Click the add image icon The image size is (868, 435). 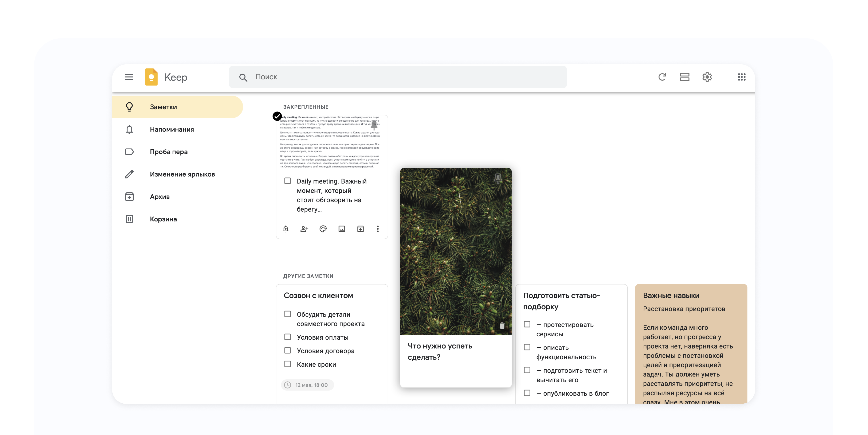342,229
